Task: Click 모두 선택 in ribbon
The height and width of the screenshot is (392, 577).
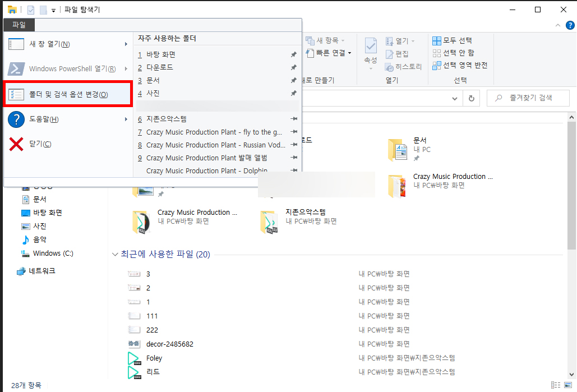Action: (x=453, y=40)
